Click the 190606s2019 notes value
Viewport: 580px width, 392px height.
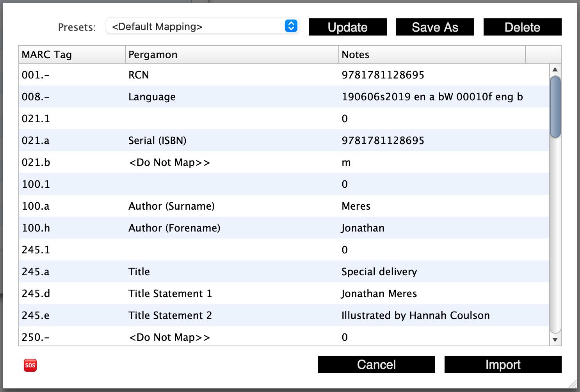click(432, 97)
